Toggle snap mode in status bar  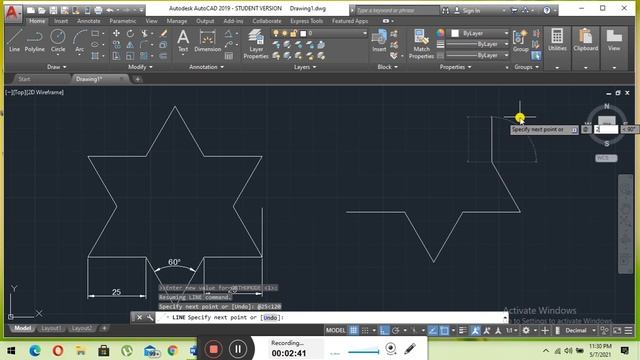(x=365, y=331)
